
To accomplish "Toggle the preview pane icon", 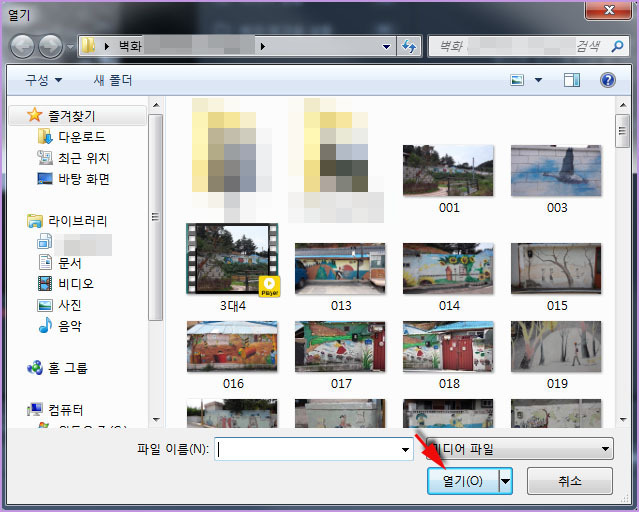I will tap(572, 80).
